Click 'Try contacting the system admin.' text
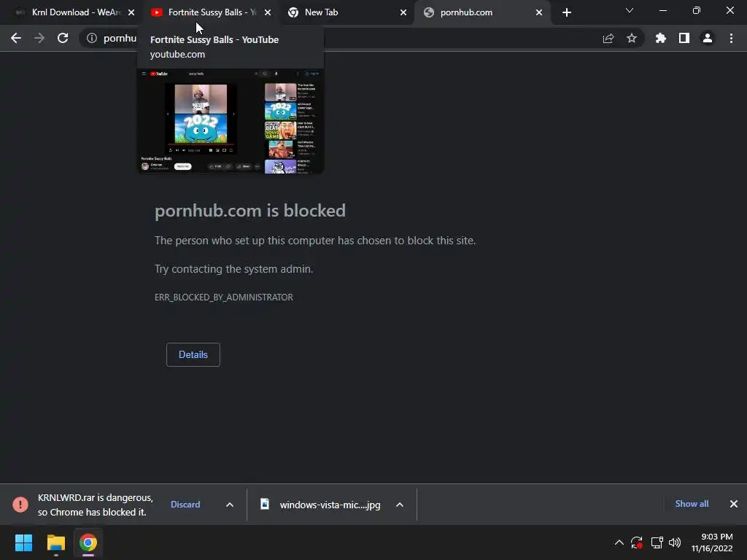 coord(233,269)
